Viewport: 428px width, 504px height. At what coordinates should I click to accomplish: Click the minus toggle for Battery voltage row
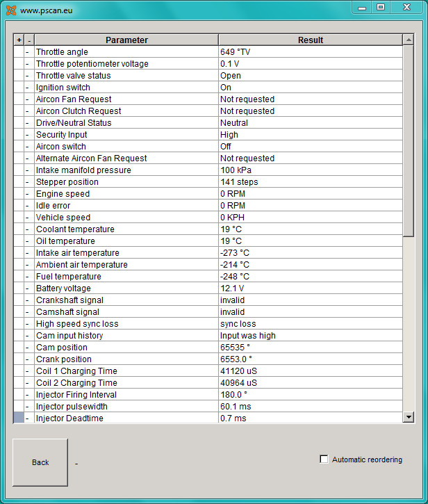click(x=29, y=288)
